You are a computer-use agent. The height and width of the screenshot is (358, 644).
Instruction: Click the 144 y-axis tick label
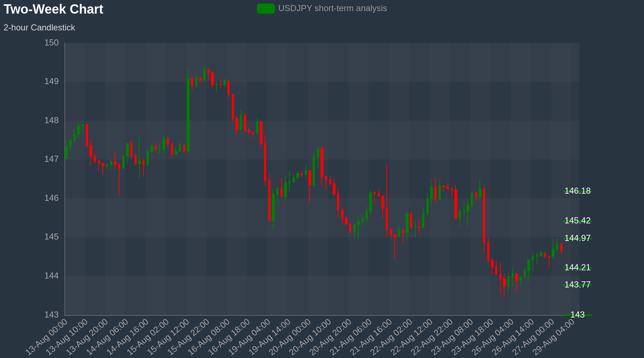click(52, 276)
